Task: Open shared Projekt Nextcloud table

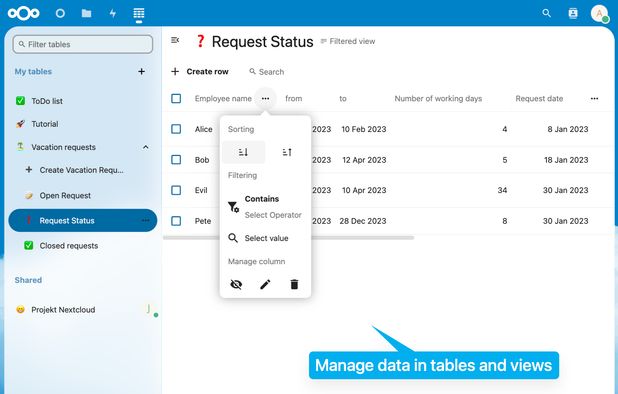Action: tap(82, 310)
